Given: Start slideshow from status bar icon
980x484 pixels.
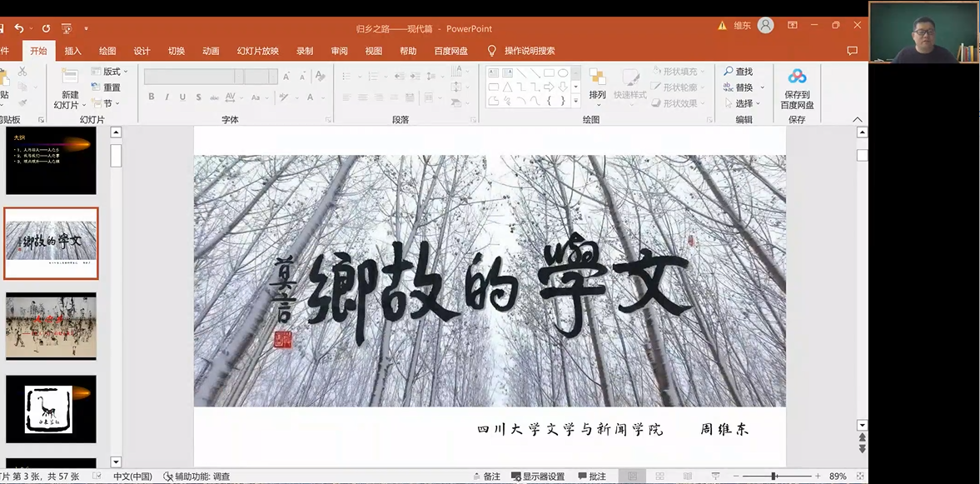Looking at the screenshot, I should click(x=715, y=477).
